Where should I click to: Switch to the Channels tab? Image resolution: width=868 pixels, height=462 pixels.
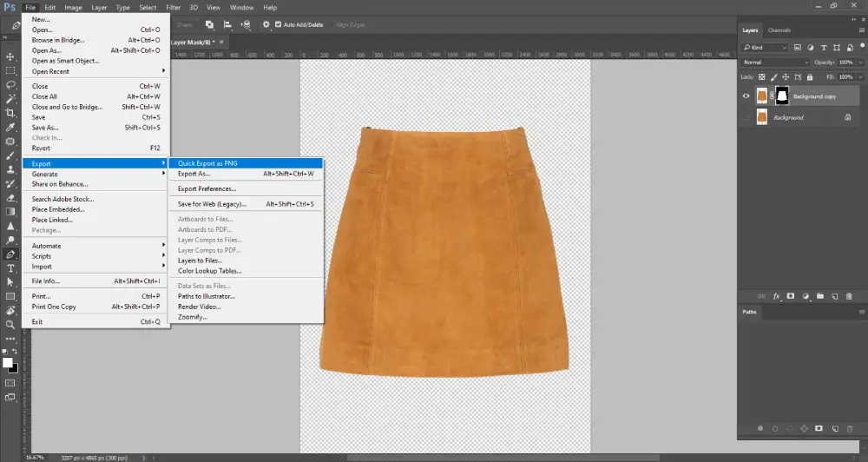(779, 30)
